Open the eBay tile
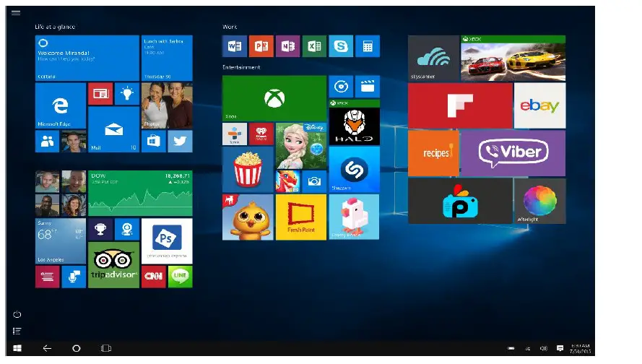The width and height of the screenshot is (642, 364). 540,105
